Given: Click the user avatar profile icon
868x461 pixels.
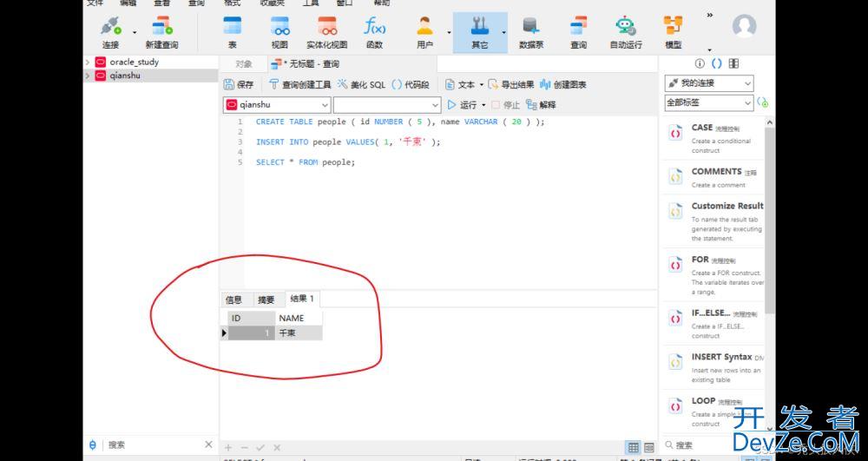Looking at the screenshot, I should [744, 26].
